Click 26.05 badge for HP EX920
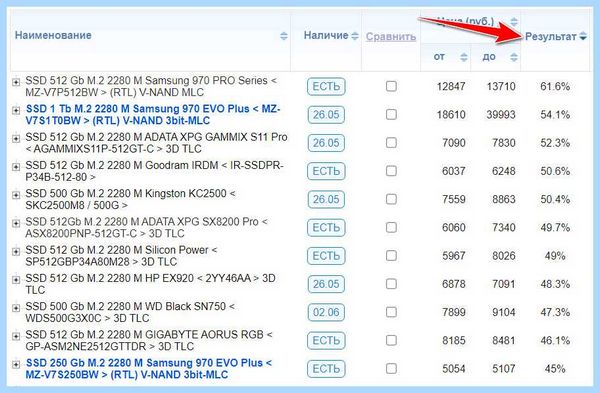600x393 pixels. pyautogui.click(x=326, y=284)
